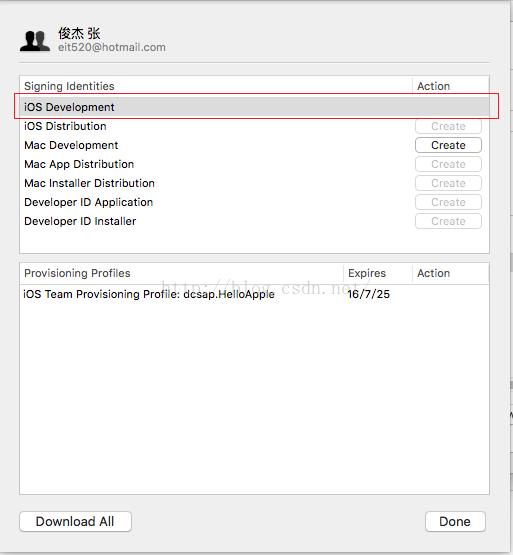
Task: Click the Action header in Provisioning Profiles table
Action: point(451,273)
